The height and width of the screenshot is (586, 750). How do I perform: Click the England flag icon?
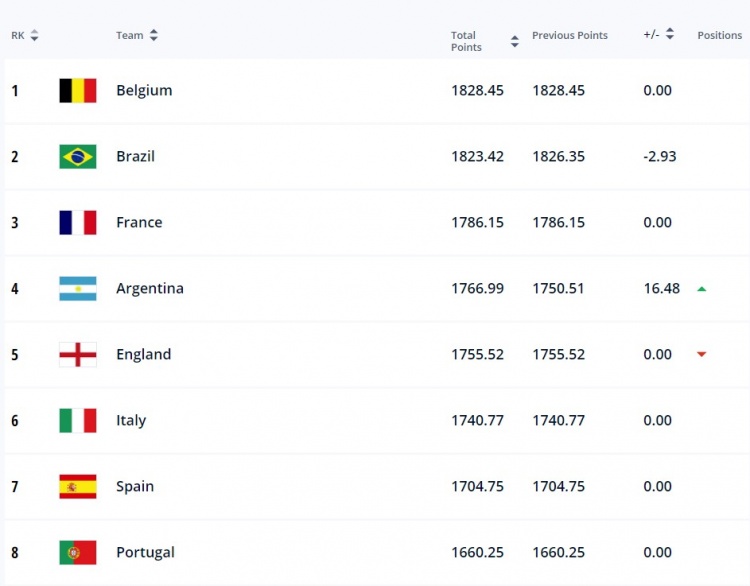click(77, 354)
